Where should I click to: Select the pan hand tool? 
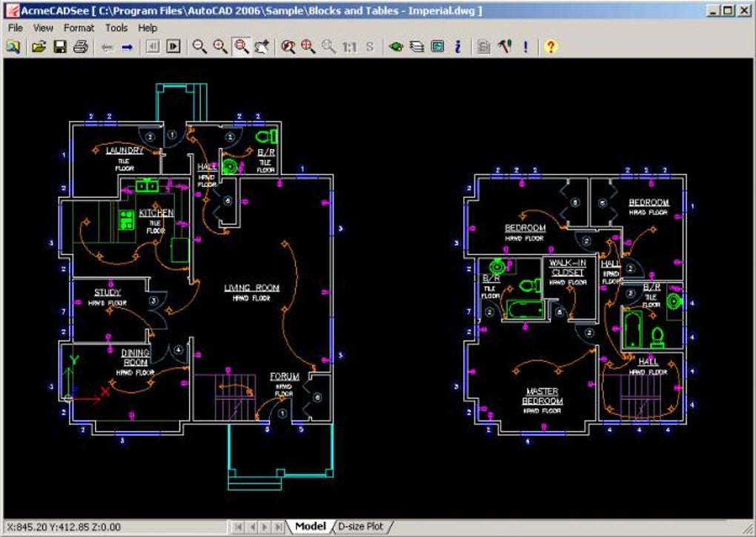point(262,47)
